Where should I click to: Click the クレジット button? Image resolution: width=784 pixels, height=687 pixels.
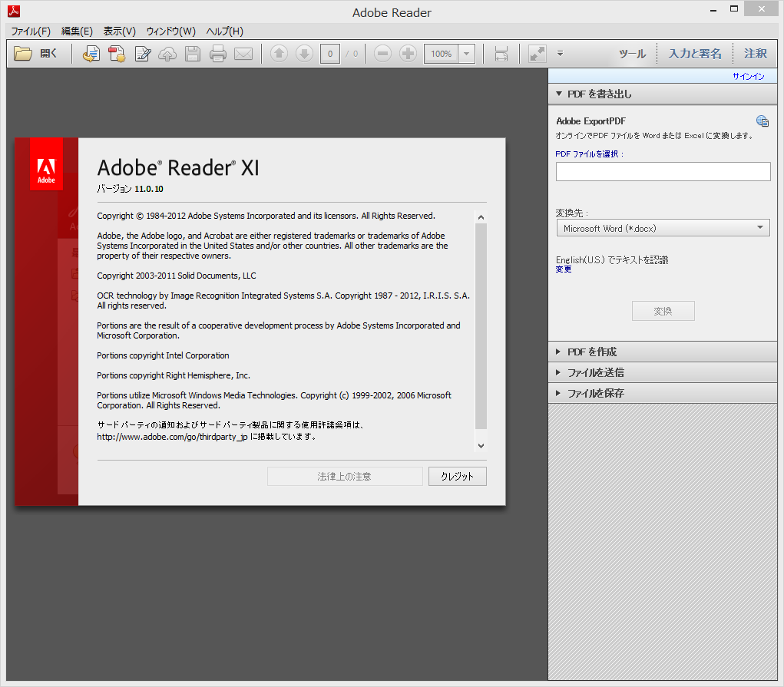(x=457, y=476)
